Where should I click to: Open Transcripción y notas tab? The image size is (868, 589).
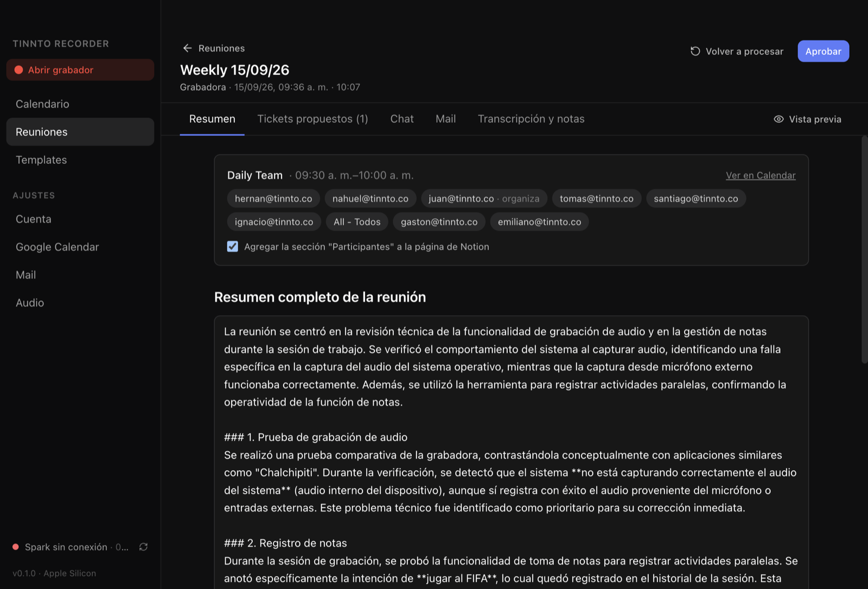coord(531,119)
